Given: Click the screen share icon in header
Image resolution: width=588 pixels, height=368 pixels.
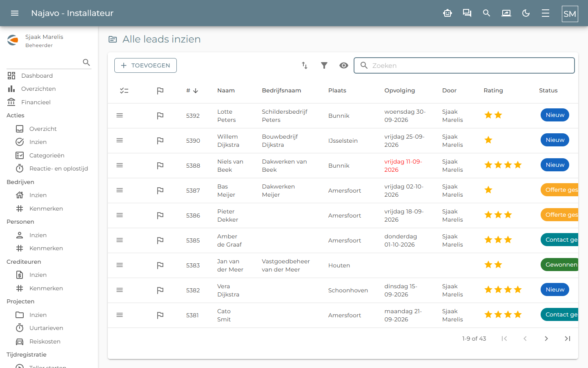Looking at the screenshot, I should click(x=506, y=13).
